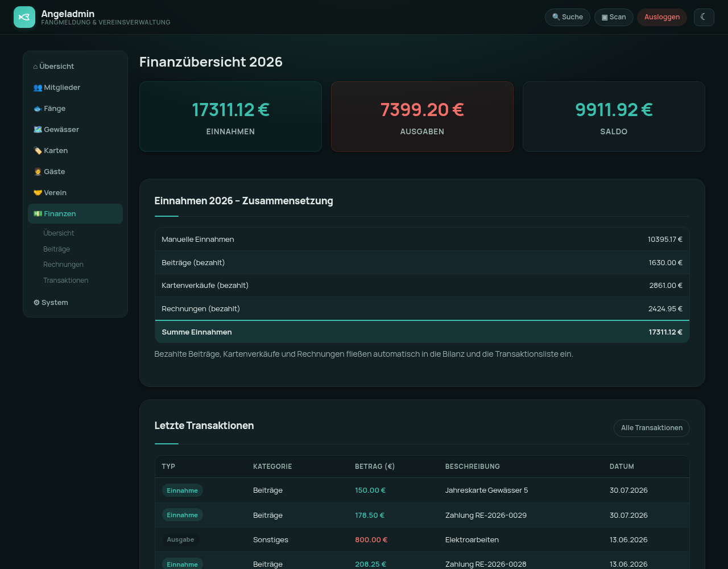Click the Rechnungen (bezahlt) row label

click(201, 309)
